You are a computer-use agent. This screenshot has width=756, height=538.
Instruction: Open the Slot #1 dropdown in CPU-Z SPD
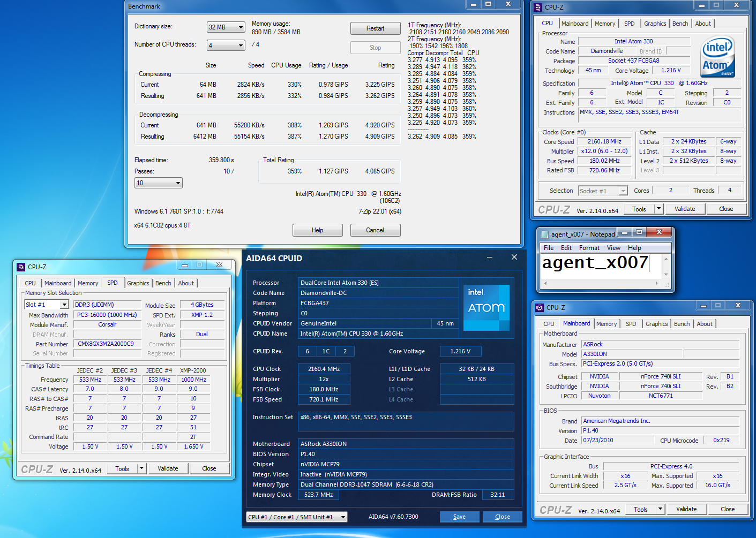47,305
